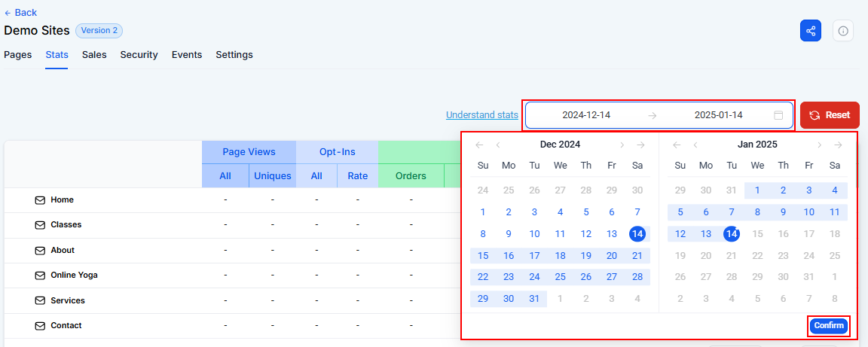This screenshot has height=347, width=868.
Task: Open the Settings tab
Action: (234, 55)
